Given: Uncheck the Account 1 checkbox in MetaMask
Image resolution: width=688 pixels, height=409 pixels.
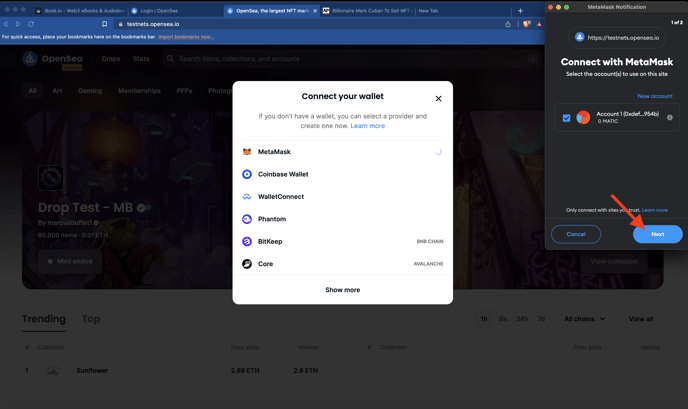Looking at the screenshot, I should [x=566, y=118].
